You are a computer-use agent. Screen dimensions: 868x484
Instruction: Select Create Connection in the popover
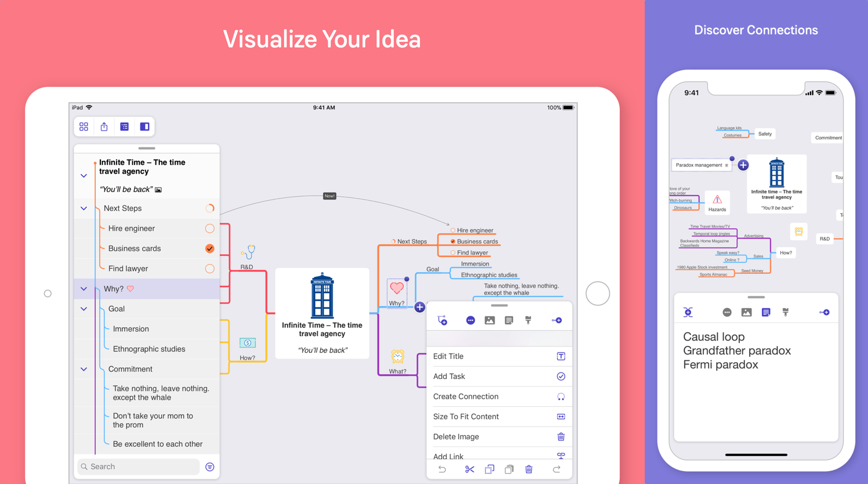[466, 396]
